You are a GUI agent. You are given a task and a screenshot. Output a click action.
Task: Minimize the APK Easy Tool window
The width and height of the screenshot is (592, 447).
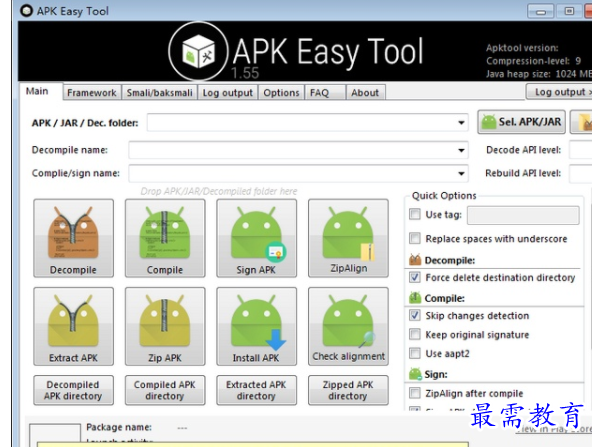click(x=541, y=11)
